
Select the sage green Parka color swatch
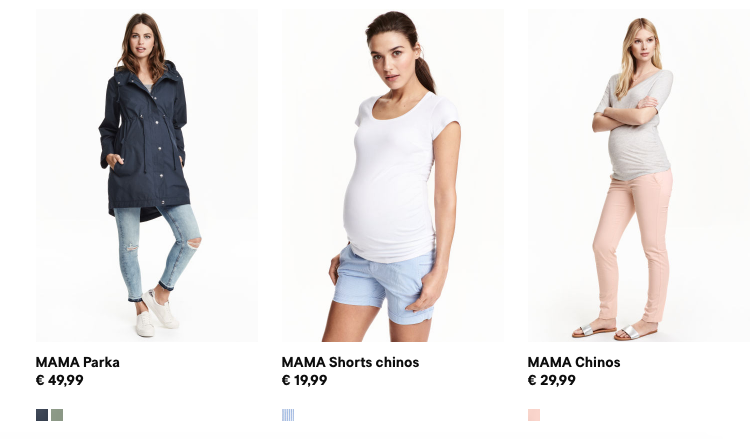point(57,415)
